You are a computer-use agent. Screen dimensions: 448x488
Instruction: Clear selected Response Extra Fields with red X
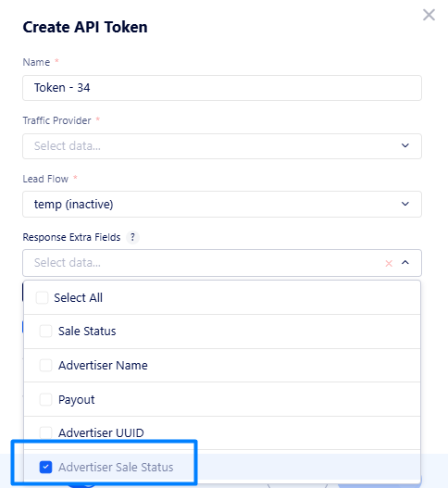coord(389,263)
